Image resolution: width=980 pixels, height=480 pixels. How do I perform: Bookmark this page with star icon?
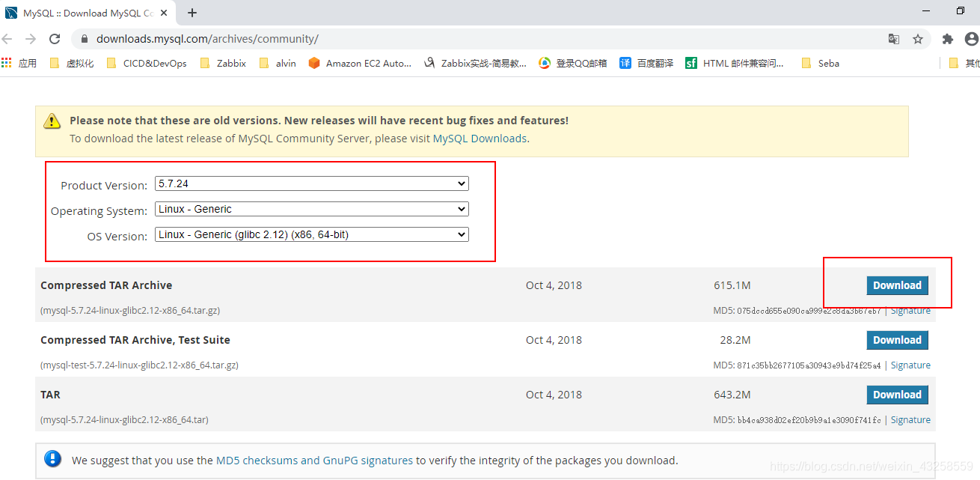[918, 39]
